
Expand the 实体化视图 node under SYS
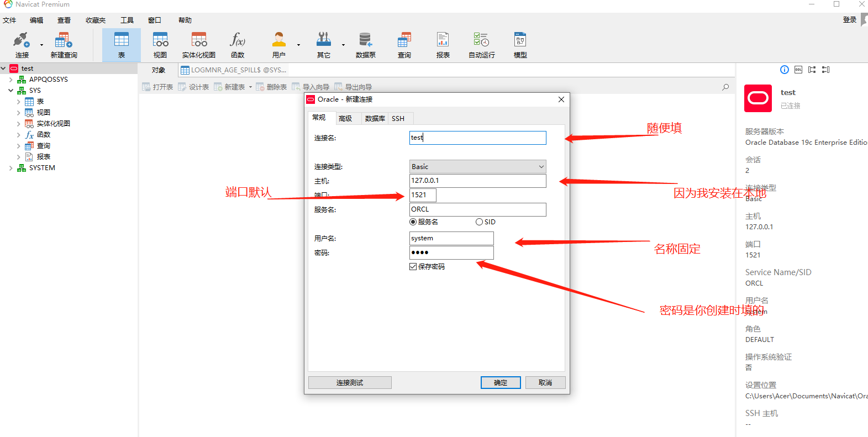point(18,124)
